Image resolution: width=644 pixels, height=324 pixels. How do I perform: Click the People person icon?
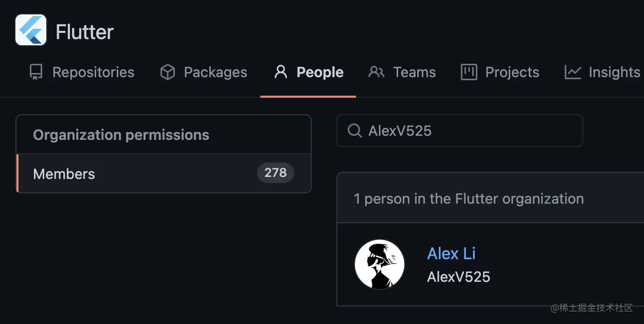(x=280, y=72)
